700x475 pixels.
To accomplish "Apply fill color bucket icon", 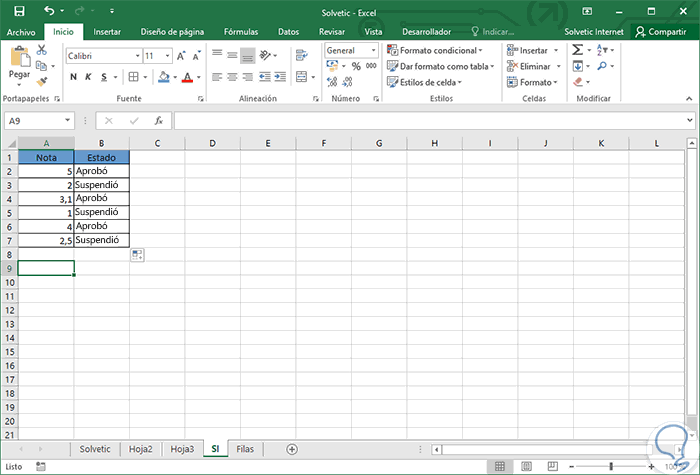I will tap(164, 77).
